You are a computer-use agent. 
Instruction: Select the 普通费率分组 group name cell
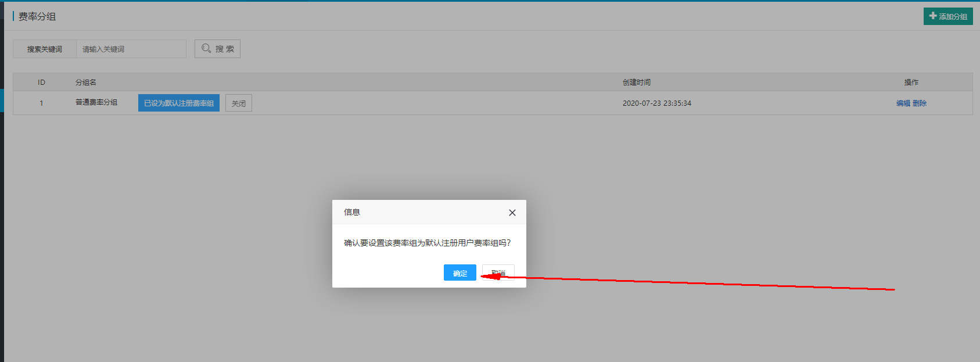pos(96,102)
